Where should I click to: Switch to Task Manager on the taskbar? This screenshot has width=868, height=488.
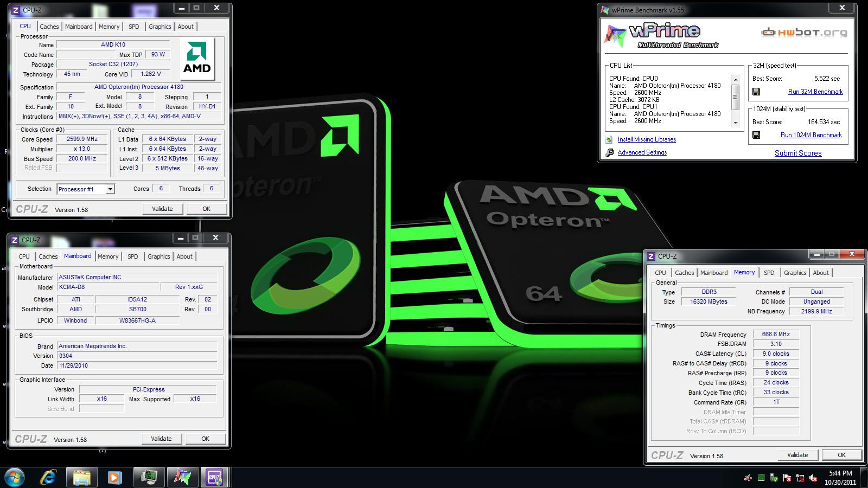149,477
